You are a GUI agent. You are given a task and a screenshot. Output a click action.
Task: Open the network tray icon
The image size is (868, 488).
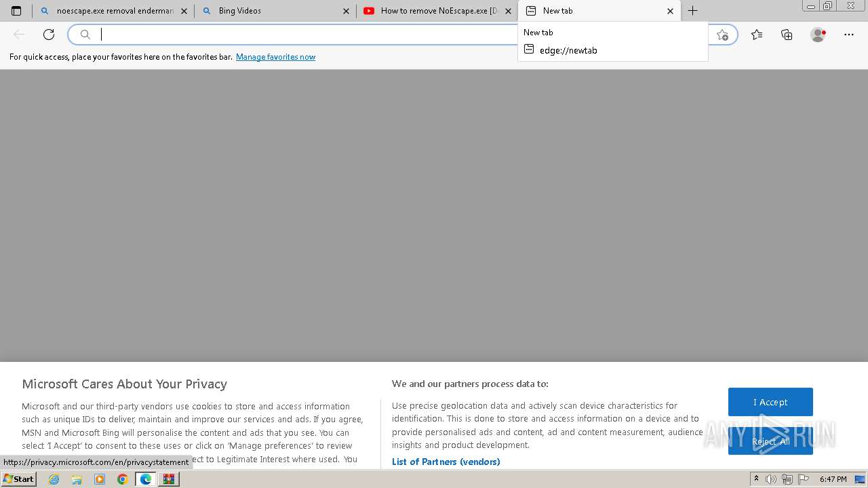(787, 479)
